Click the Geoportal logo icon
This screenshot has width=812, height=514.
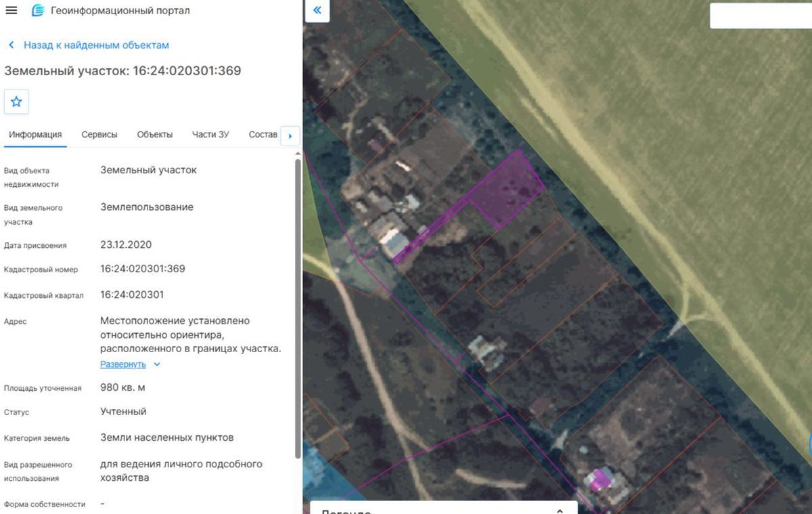[x=38, y=11]
